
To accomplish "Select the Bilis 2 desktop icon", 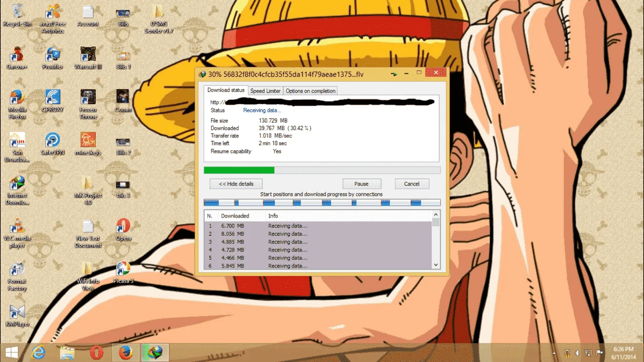I will click(x=123, y=146).
